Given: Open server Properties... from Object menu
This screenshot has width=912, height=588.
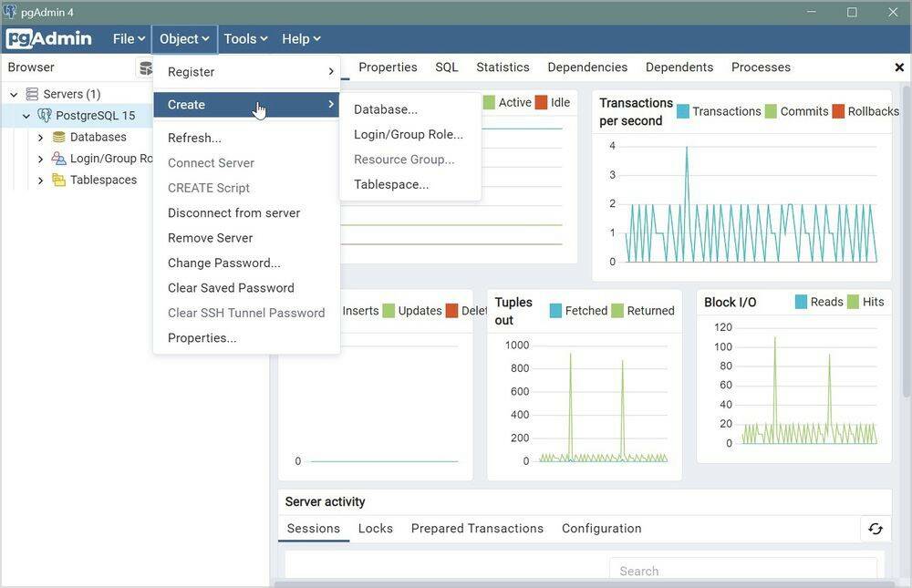Looking at the screenshot, I should (246, 338).
